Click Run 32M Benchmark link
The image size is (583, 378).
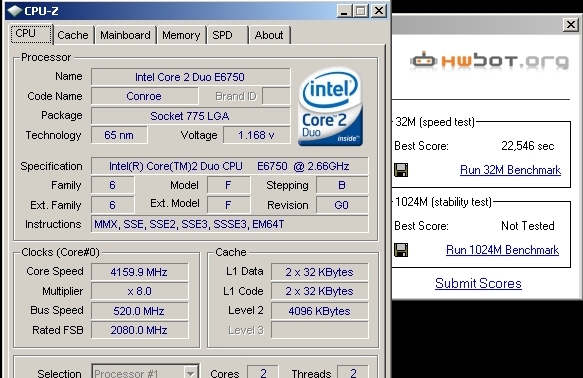point(510,170)
